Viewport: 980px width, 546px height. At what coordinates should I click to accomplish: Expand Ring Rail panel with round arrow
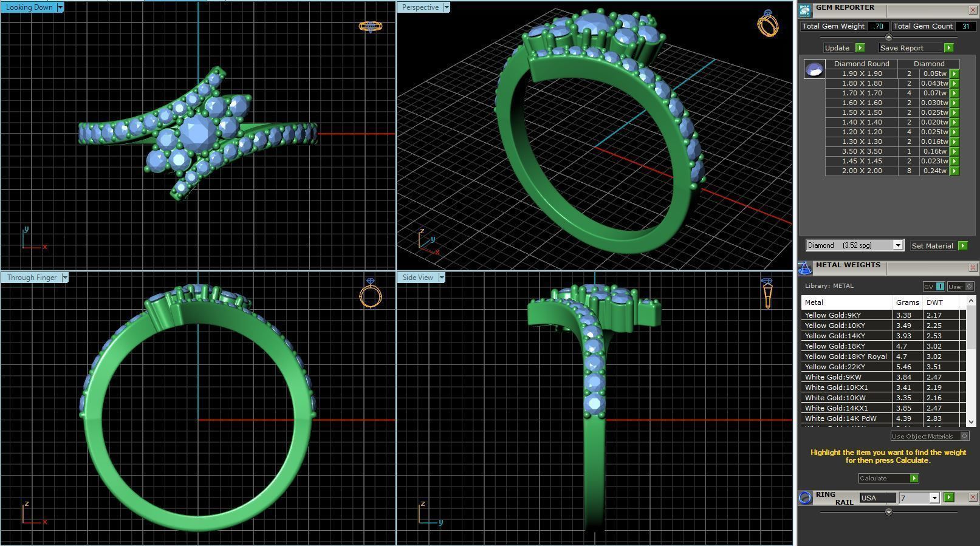point(888,512)
